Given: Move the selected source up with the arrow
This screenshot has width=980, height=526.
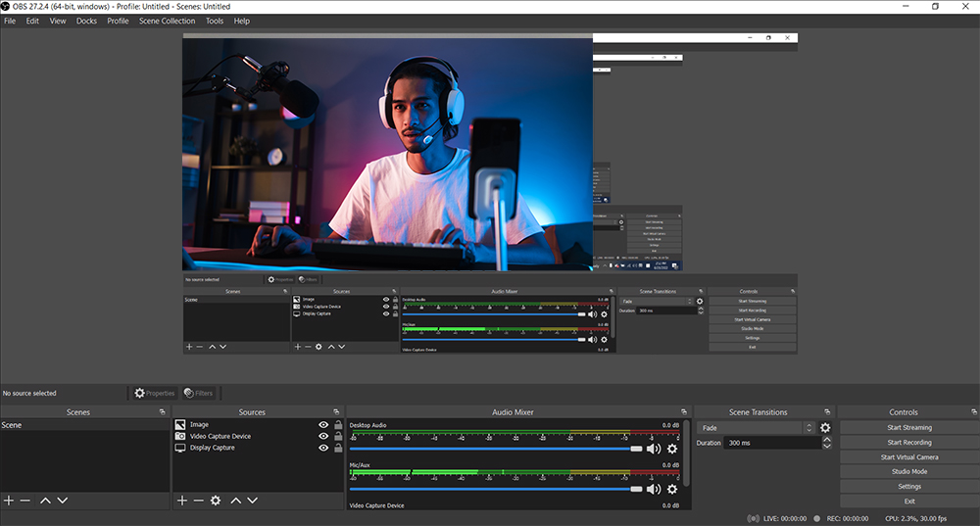Looking at the screenshot, I should click(x=236, y=501).
